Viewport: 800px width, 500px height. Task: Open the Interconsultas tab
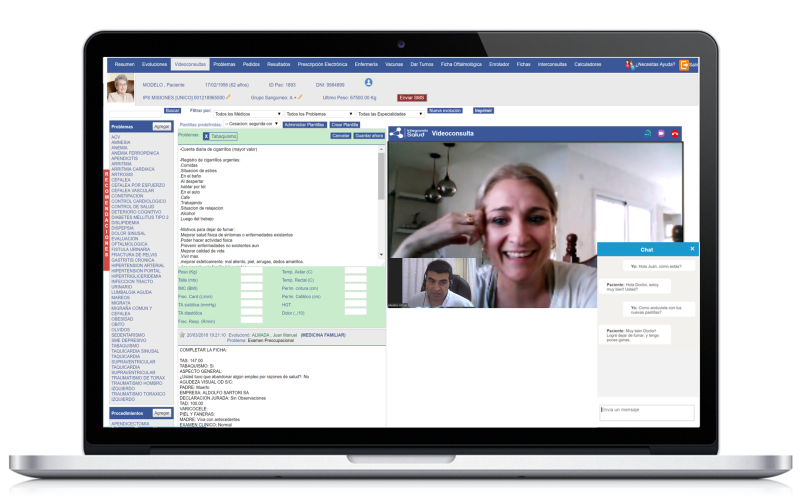[552, 64]
